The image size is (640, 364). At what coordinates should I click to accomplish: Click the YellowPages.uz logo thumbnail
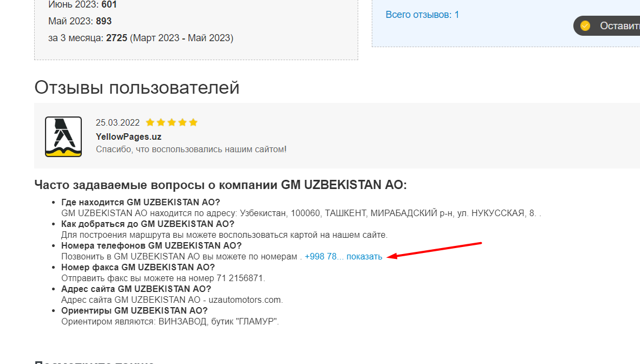click(x=63, y=136)
